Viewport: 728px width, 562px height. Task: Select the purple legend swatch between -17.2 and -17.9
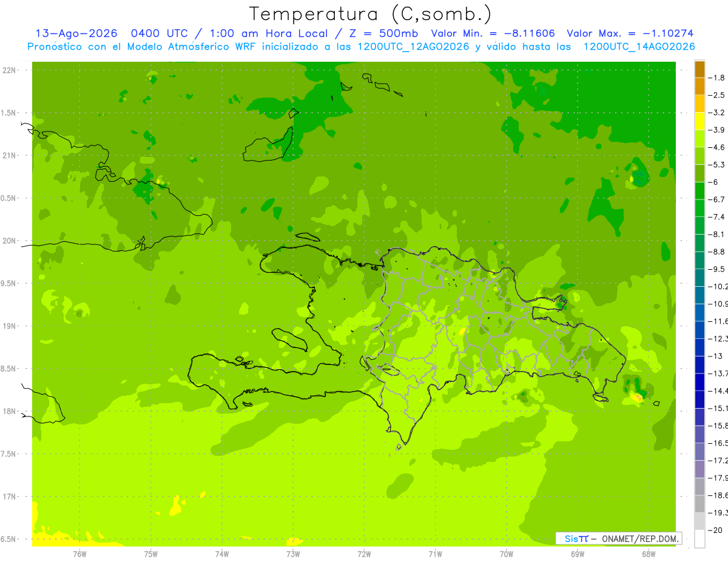coord(699,469)
